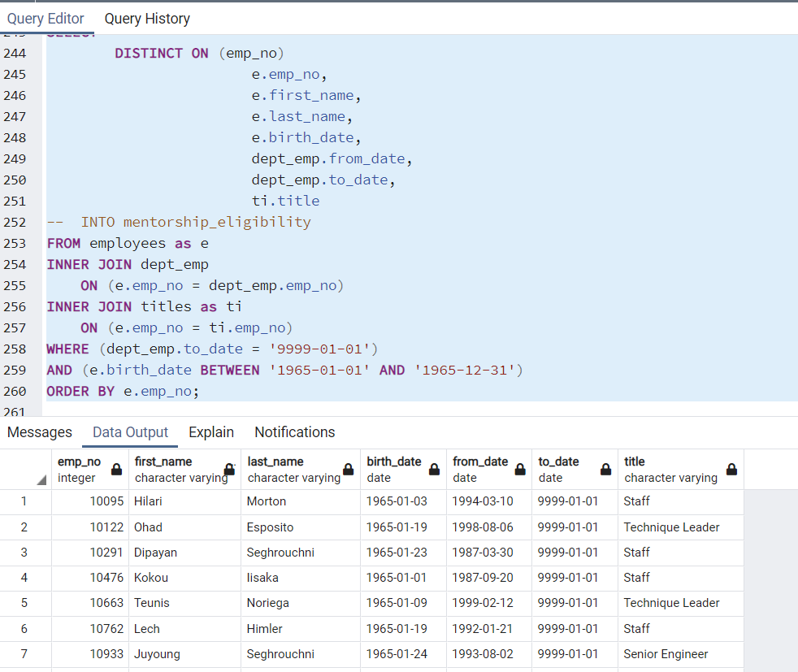
Task: Click the lock icon on to_date column
Action: click(x=605, y=470)
